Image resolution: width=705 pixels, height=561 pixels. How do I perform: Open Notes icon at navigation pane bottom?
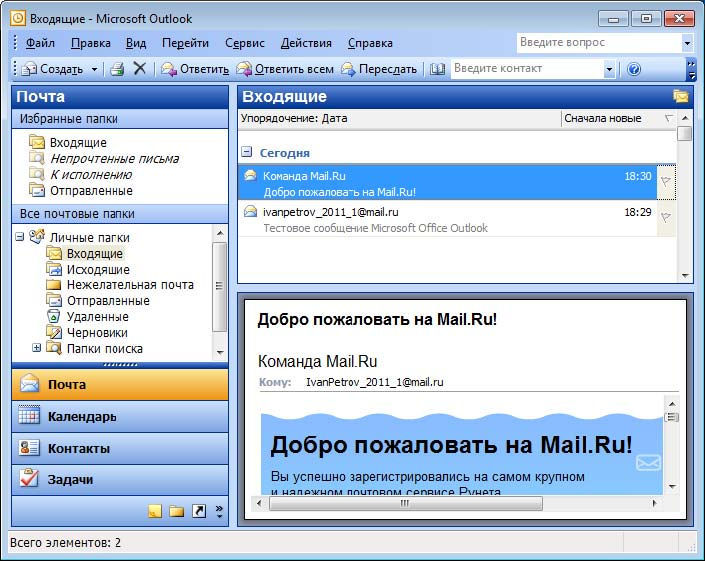point(155,511)
